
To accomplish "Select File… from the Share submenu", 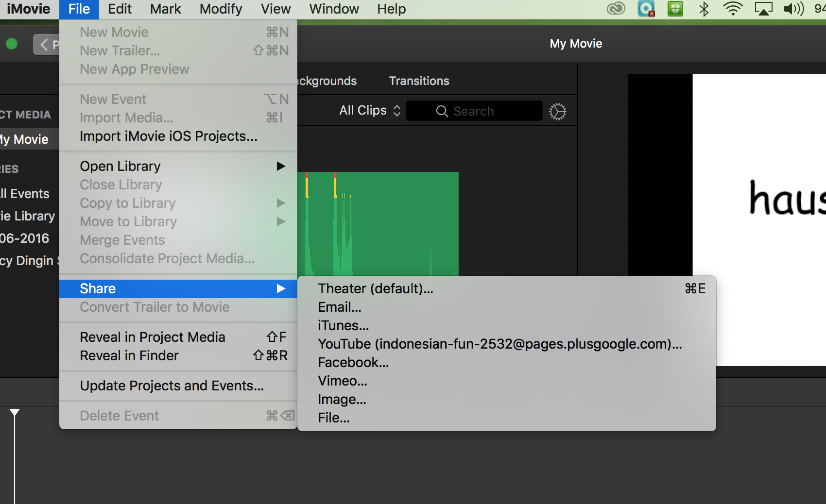I will coord(333,418).
